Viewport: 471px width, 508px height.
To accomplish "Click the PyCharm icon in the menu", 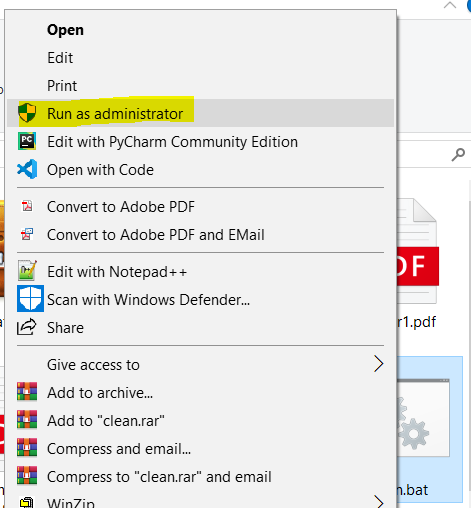I will (27, 141).
